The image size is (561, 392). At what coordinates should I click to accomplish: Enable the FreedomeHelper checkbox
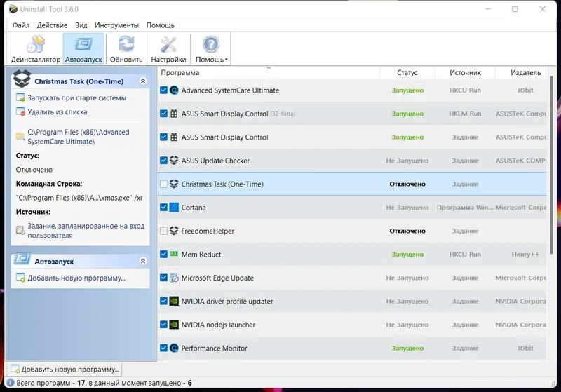point(163,231)
